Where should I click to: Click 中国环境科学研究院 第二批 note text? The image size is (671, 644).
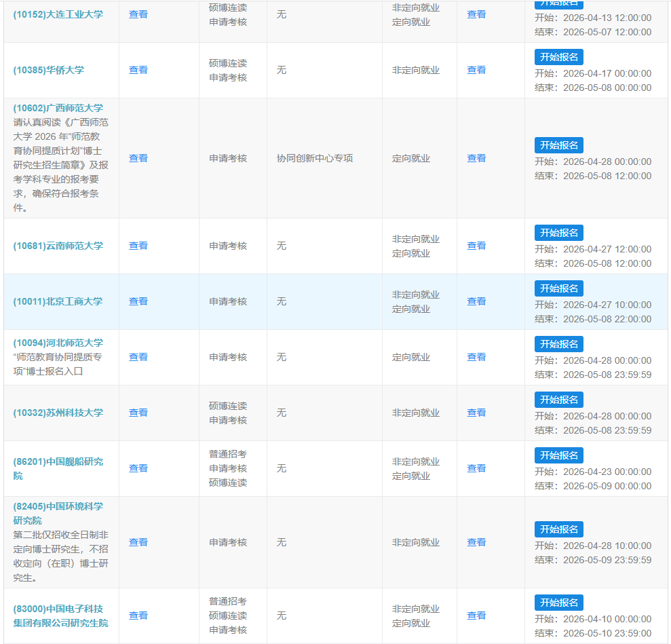pos(61,556)
